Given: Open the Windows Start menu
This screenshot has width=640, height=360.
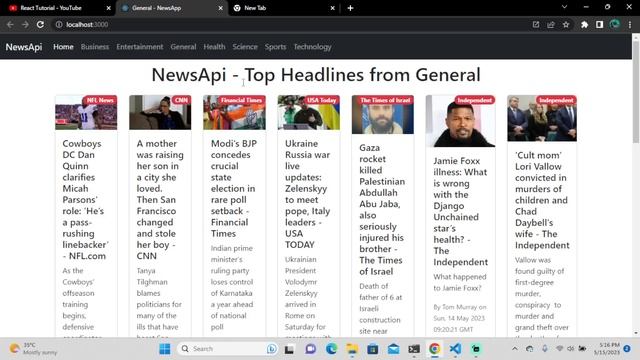Looking at the screenshot, I should tap(165, 349).
